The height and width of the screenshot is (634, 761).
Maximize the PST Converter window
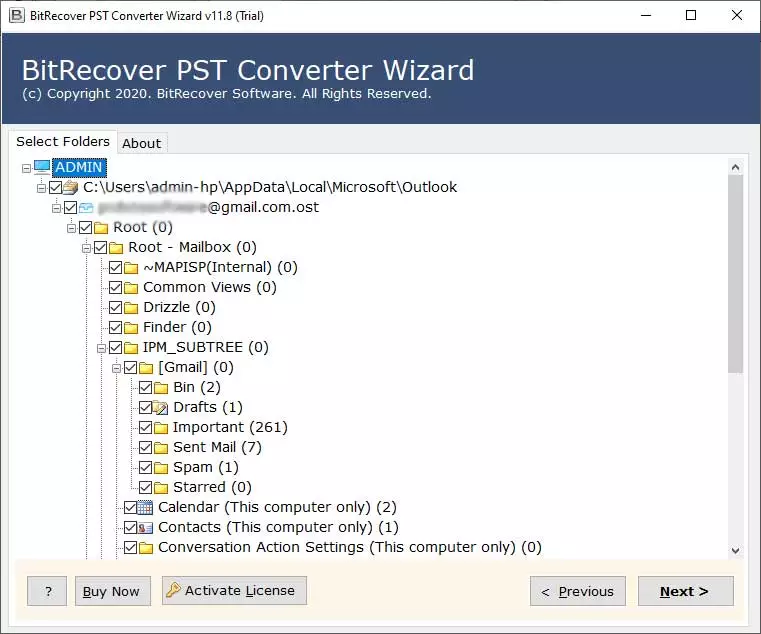[691, 16]
